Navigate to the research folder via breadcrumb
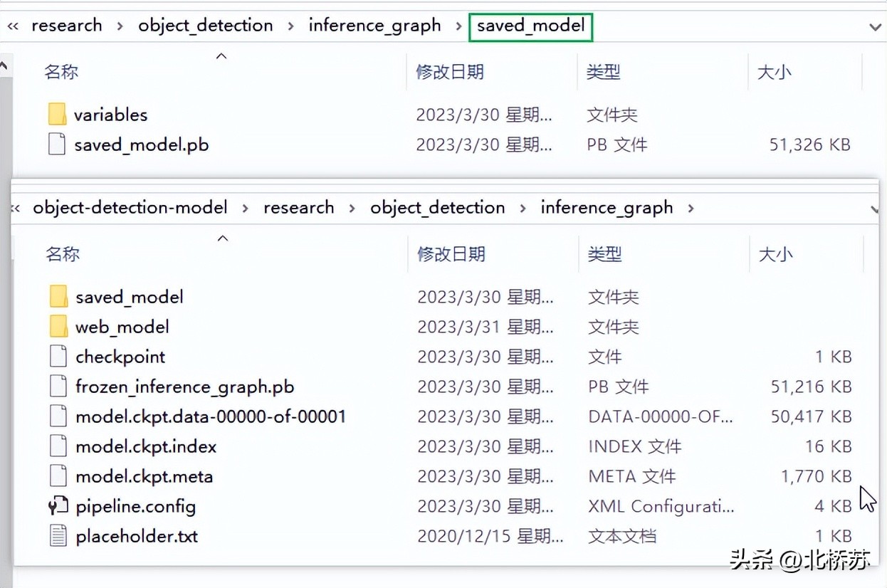 (x=66, y=25)
